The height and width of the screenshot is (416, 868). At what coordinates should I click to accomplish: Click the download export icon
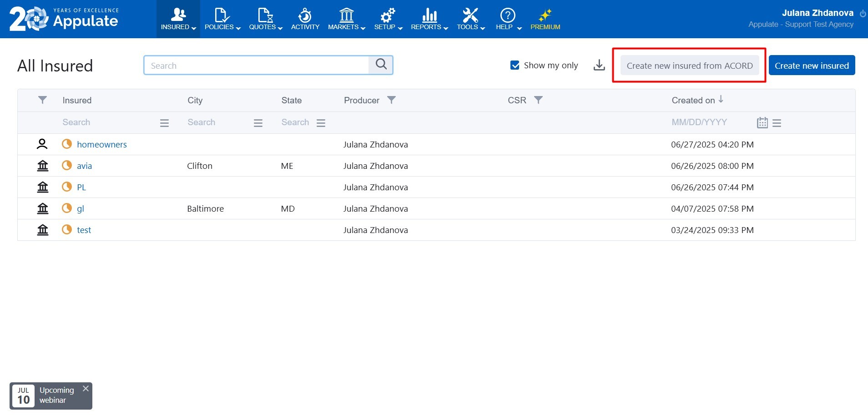pos(599,66)
